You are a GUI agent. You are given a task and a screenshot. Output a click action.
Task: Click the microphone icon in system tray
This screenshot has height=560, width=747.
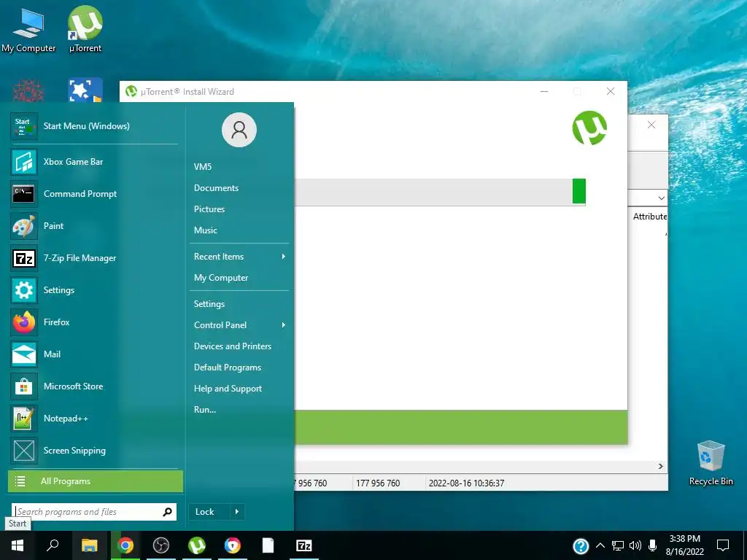[x=653, y=545]
